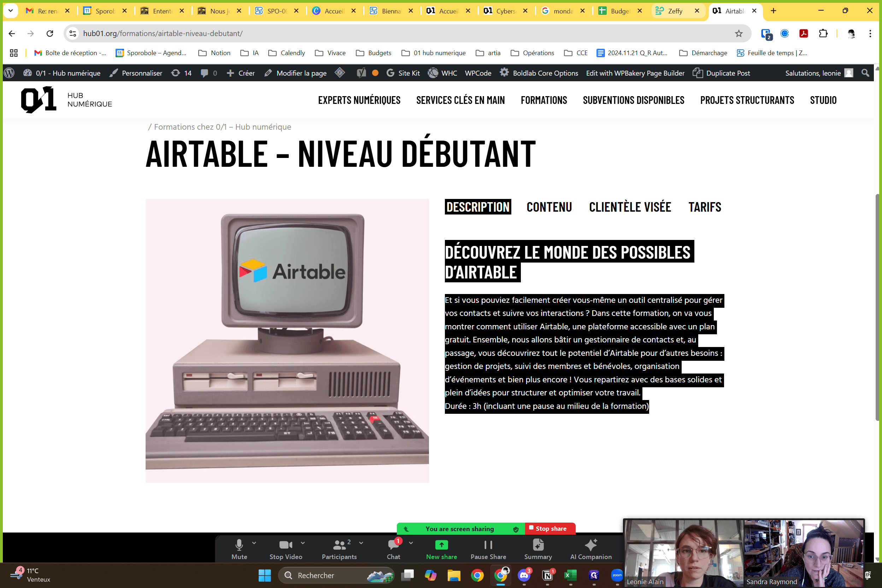Image resolution: width=882 pixels, height=588 pixels.
Task: Click Stop share in Zoom
Action: coord(550,529)
